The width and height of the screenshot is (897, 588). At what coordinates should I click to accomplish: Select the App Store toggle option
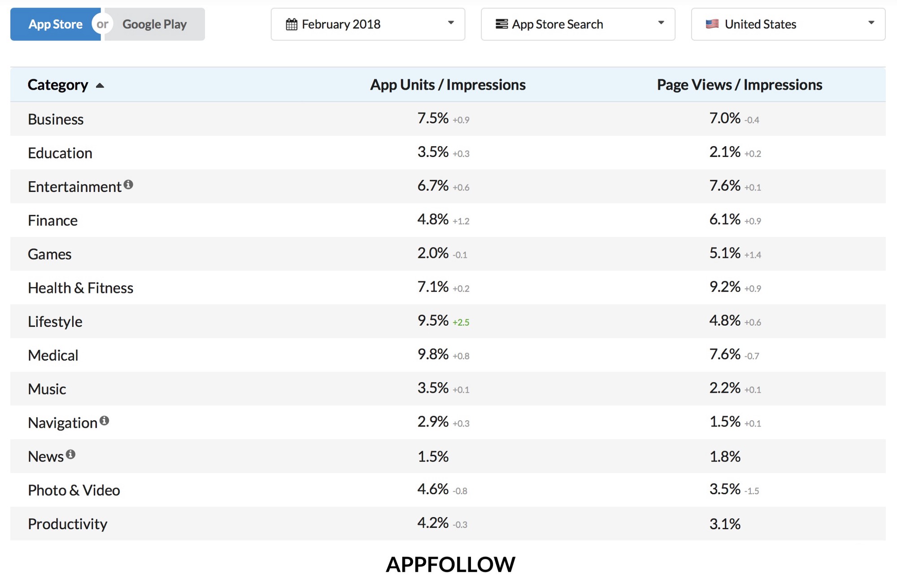55,24
